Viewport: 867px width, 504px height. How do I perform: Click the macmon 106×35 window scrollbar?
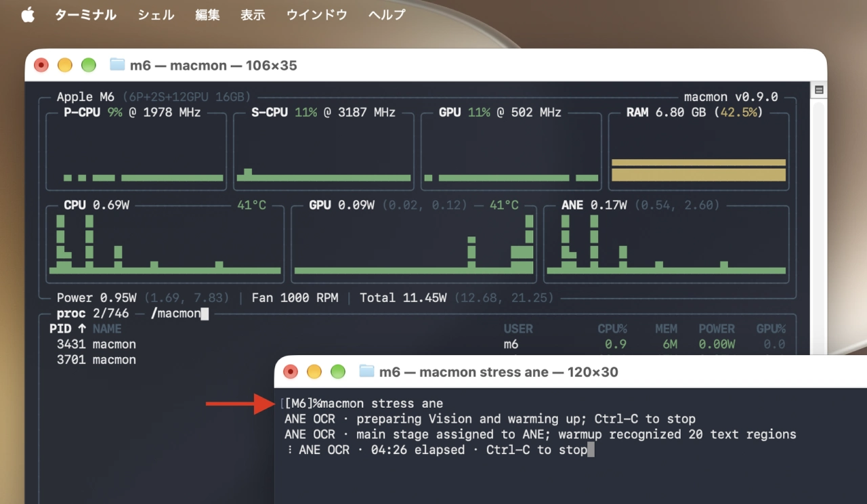click(818, 227)
